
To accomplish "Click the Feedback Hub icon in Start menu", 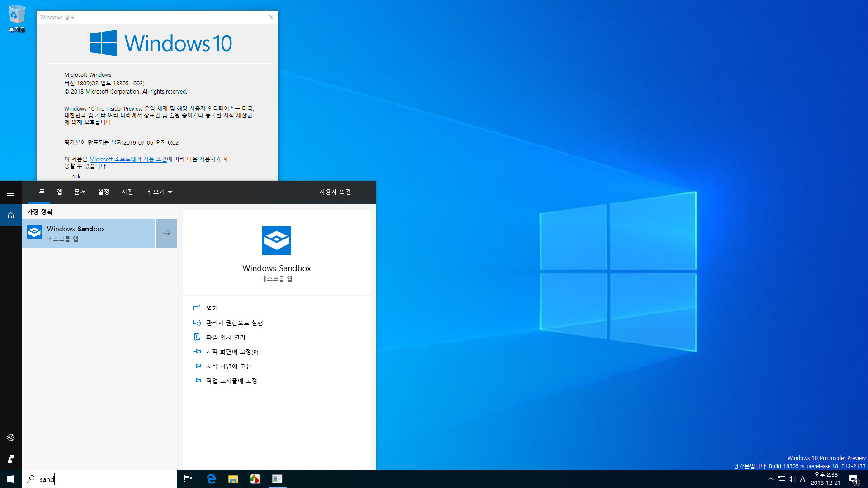I will [11, 459].
